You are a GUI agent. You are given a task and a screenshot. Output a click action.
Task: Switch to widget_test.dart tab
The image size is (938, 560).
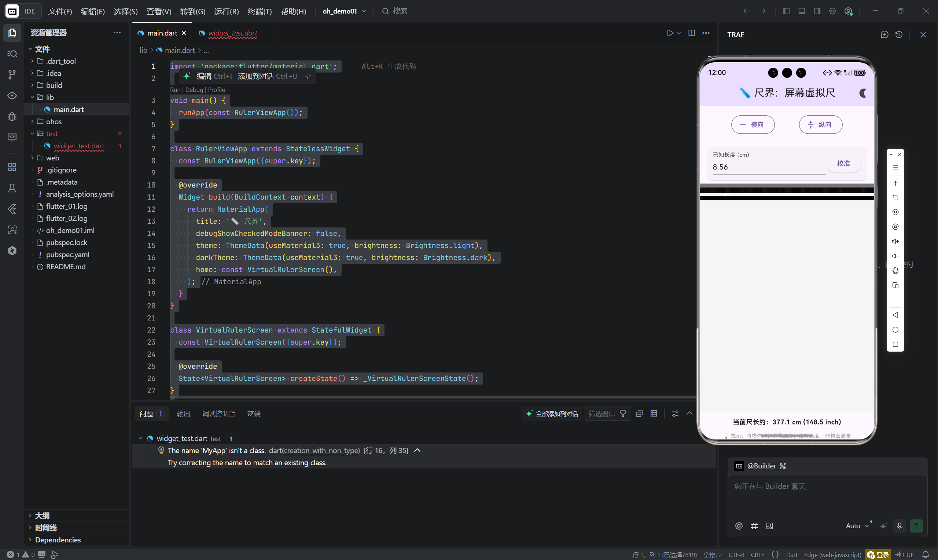pyautogui.click(x=232, y=33)
